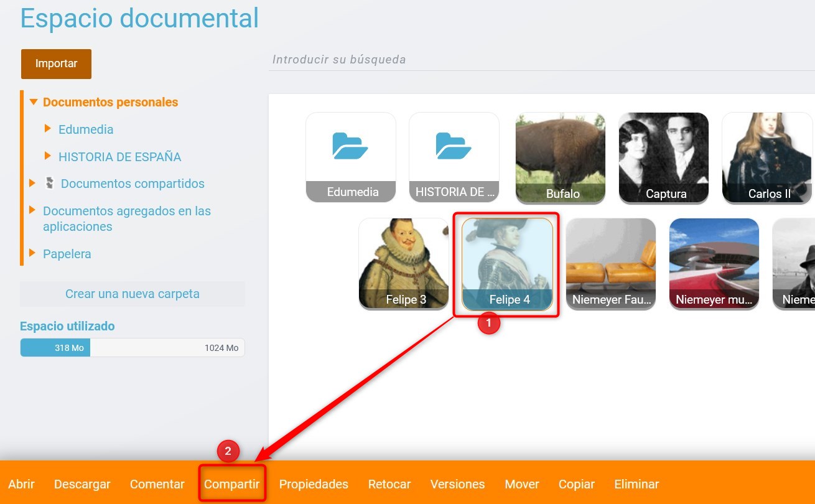Open HISTORIA DE ESPAÑA in sidebar tree

coord(119,157)
